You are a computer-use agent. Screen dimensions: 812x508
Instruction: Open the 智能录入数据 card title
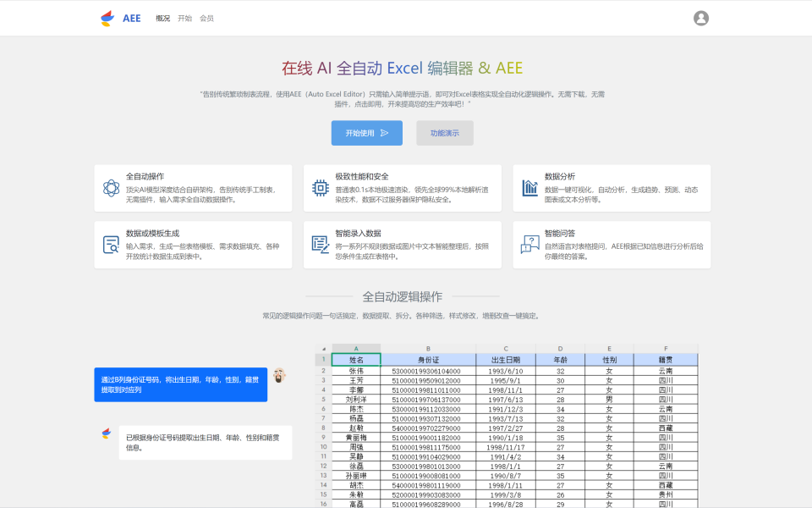[359, 234]
